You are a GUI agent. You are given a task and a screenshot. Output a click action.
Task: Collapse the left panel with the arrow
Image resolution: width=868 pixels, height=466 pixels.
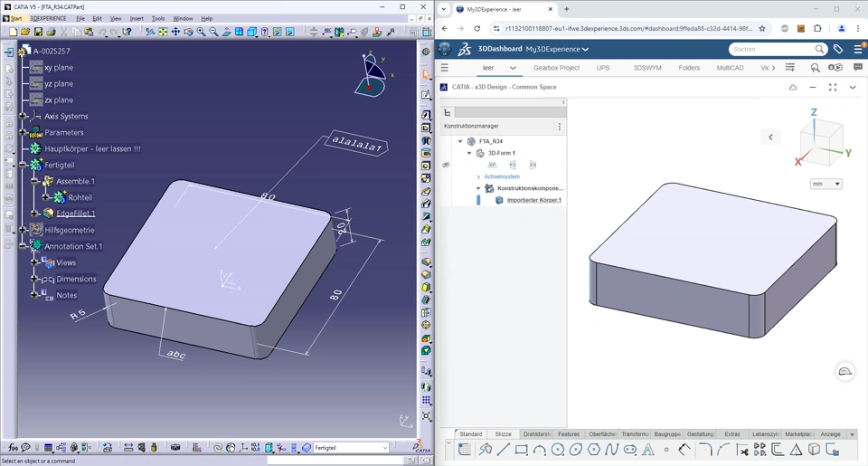click(563, 102)
